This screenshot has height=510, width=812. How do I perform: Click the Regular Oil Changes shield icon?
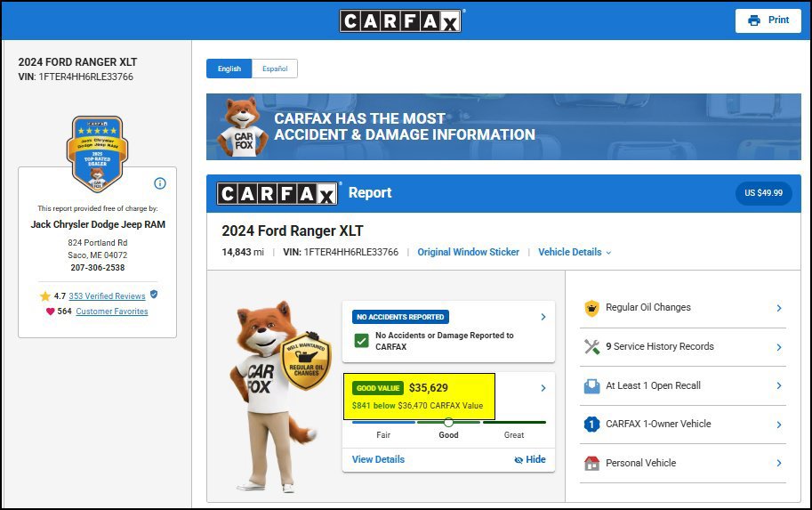[591, 308]
